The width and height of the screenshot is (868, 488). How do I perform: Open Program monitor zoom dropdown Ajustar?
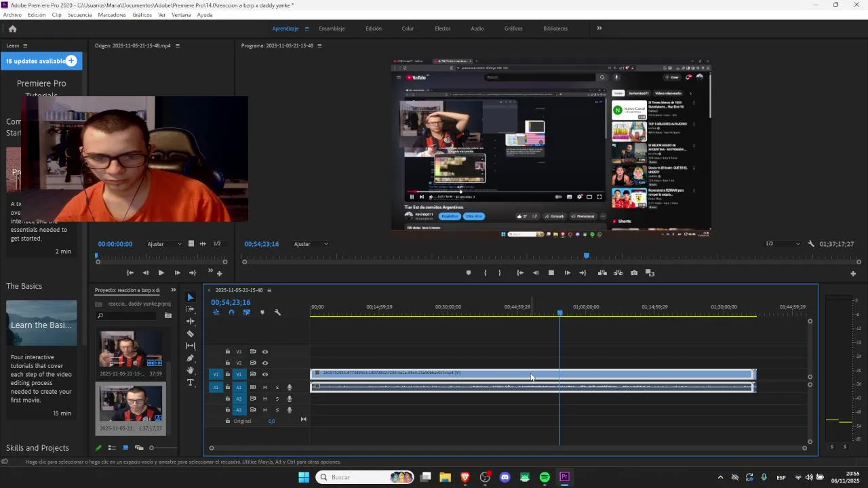click(311, 244)
